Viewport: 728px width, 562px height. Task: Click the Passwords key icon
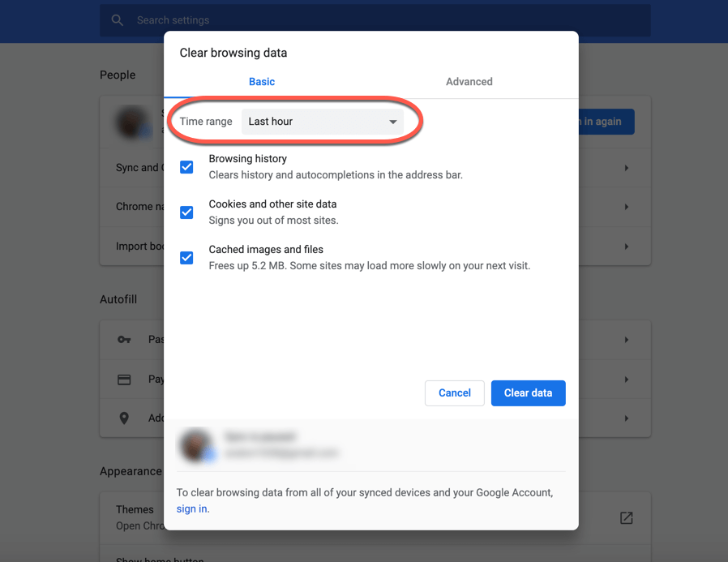[124, 340]
